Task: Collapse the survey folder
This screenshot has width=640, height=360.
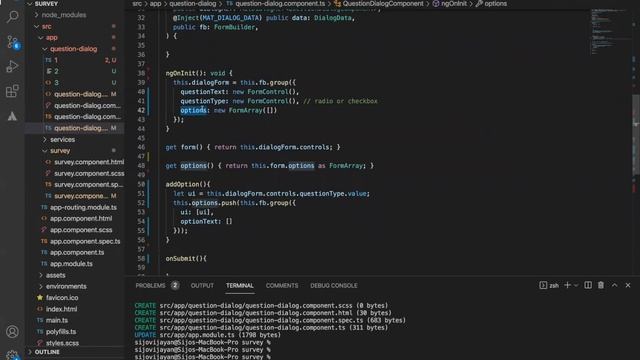Action: [60, 151]
